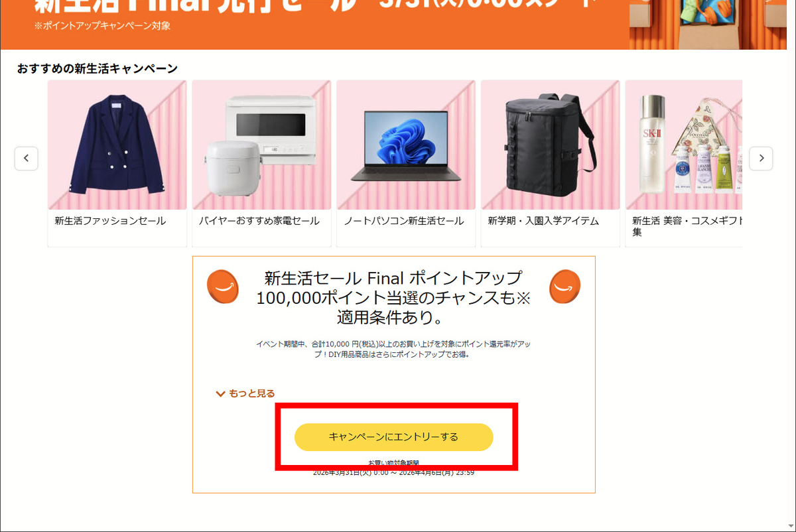Open the navy blazer fashion sale thumbnail
This screenshot has width=796, height=532.
click(118, 145)
